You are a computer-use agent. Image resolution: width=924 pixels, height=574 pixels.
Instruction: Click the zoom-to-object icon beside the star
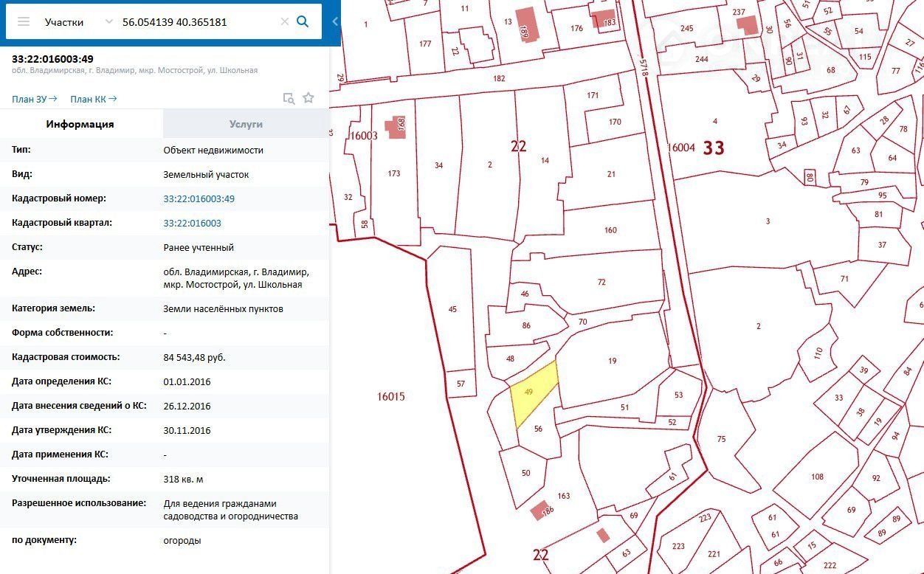click(289, 98)
